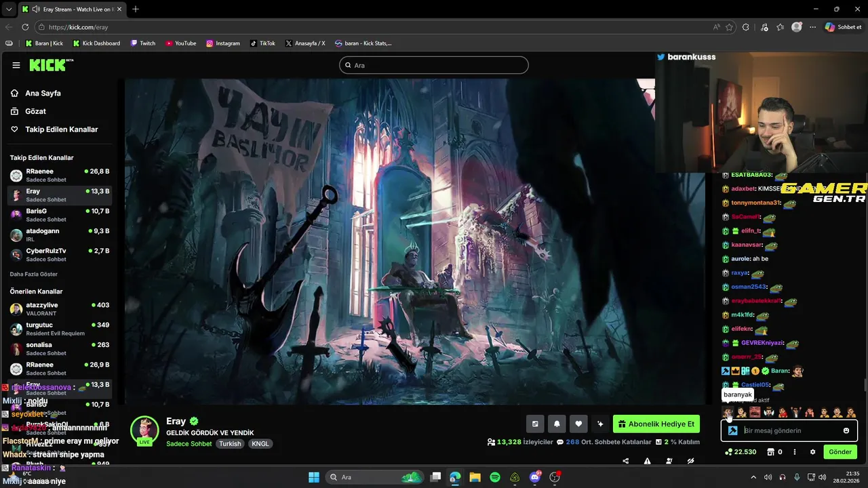This screenshot has width=868, height=488.
Task: Show hidden system tray icons chevron
Action: click(x=753, y=477)
